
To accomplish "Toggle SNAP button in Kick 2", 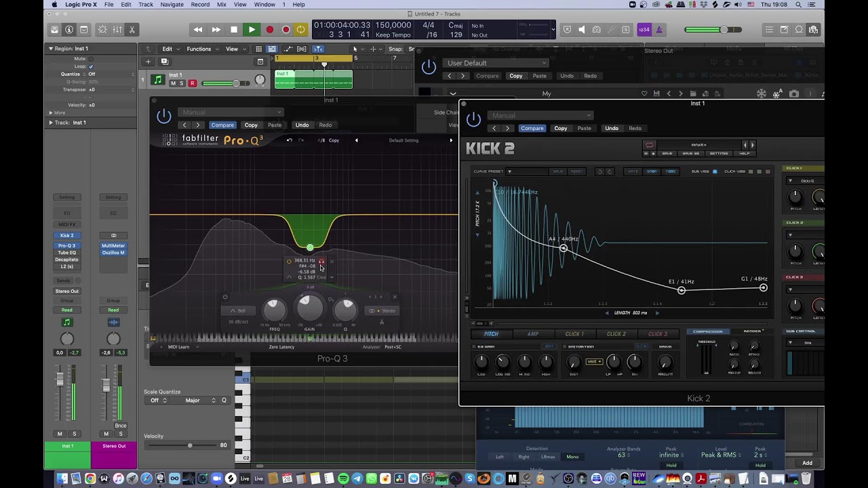I will (652, 171).
